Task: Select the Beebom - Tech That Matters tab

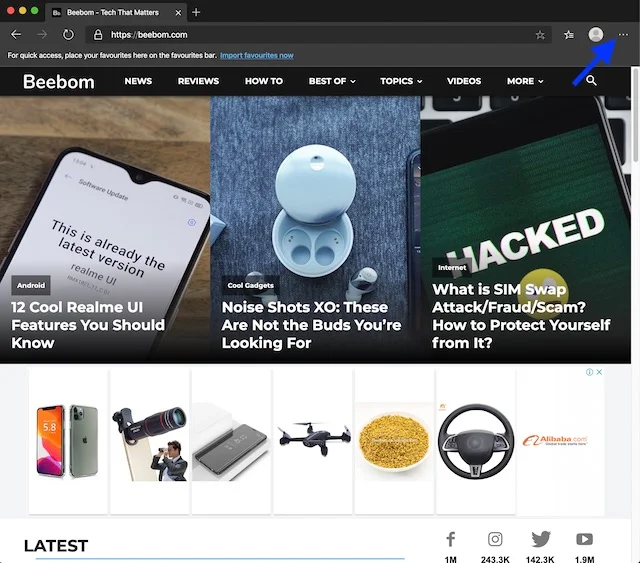Action: (116, 13)
